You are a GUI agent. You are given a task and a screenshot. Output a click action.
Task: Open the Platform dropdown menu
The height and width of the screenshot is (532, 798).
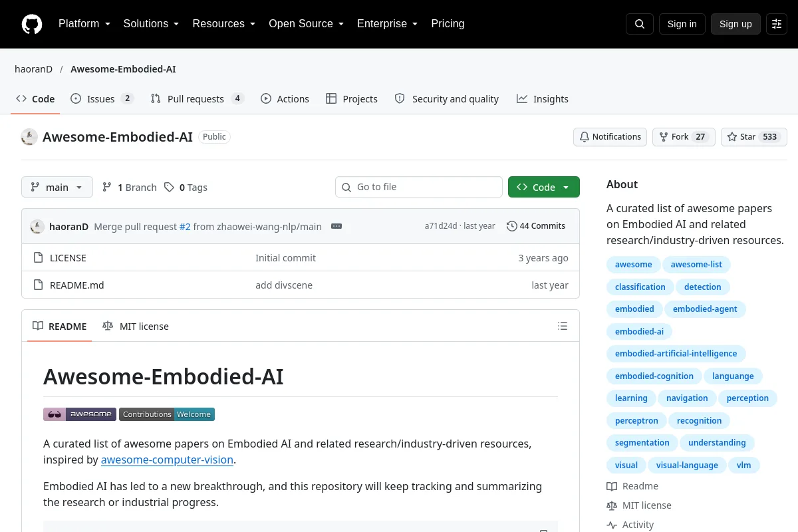pyautogui.click(x=84, y=24)
